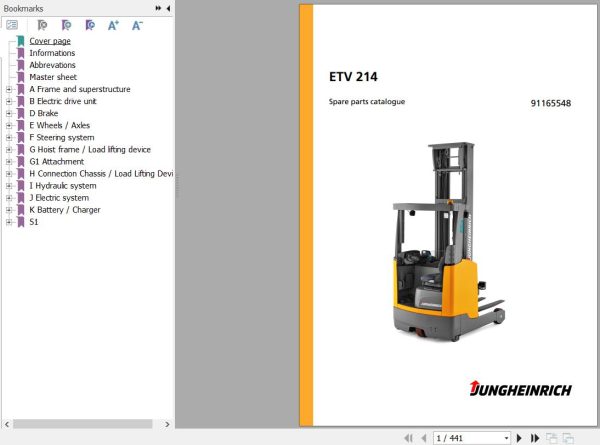Go to K Battery / Charger bookmark
The width and height of the screenshot is (600, 445).
click(x=65, y=210)
